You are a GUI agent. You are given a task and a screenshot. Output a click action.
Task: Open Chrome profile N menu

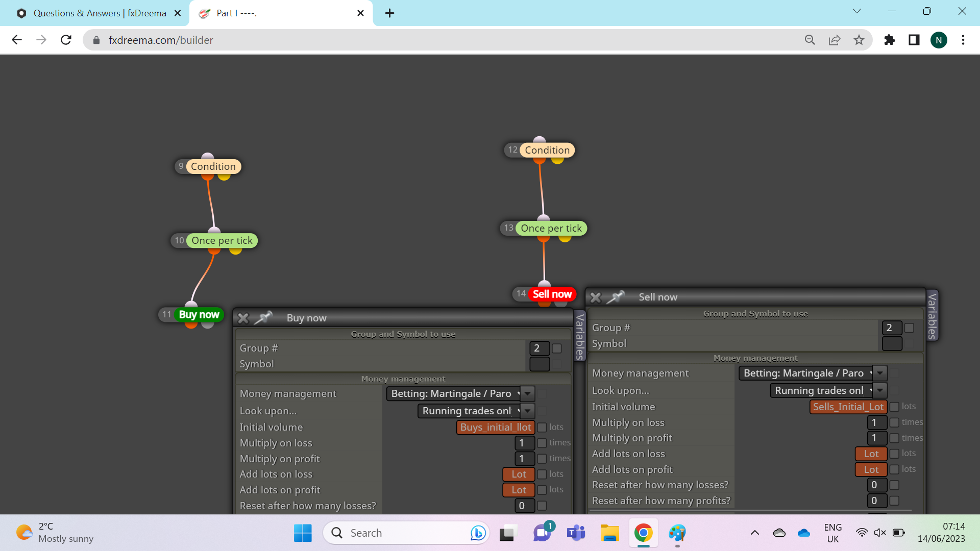[939, 40]
